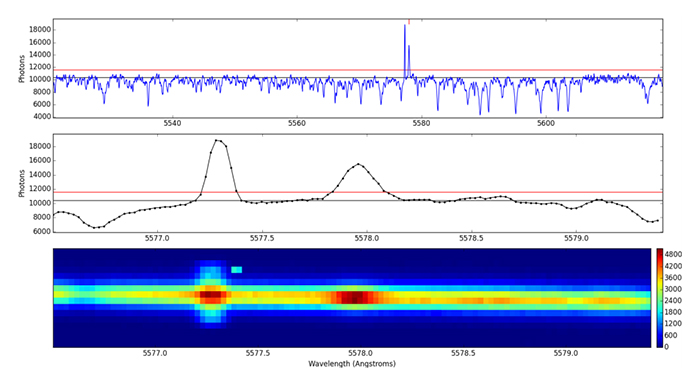Click the 5580 x-axis label of top plot
700x386 pixels.
point(421,124)
